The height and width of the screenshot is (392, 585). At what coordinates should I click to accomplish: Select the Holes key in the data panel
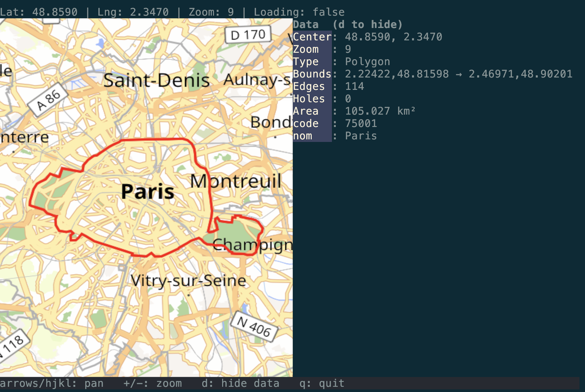point(309,99)
